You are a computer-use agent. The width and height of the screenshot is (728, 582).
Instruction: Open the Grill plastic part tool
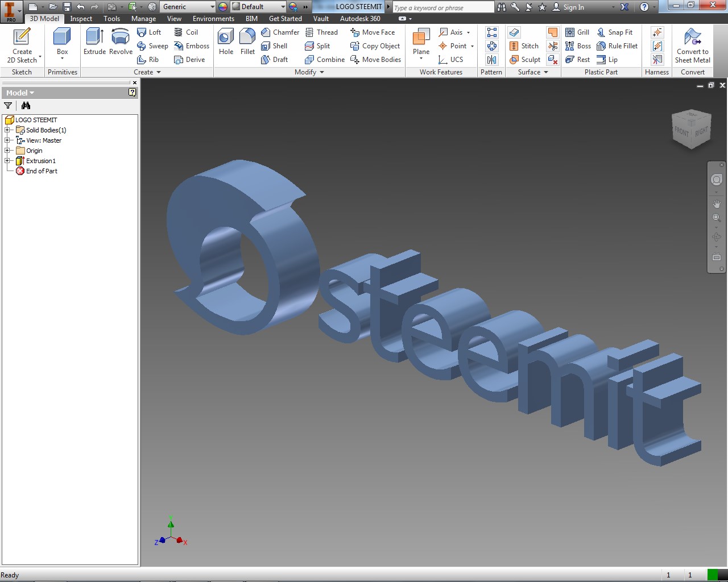click(x=577, y=32)
